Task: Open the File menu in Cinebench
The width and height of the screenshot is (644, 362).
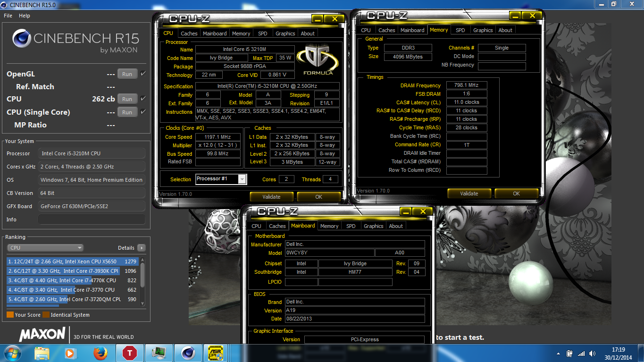Action: pos(8,16)
